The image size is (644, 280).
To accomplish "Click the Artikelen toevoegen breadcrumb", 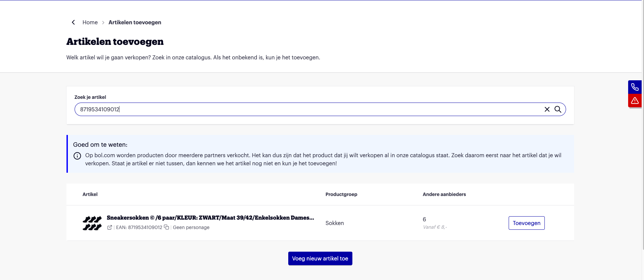I will pyautogui.click(x=135, y=22).
